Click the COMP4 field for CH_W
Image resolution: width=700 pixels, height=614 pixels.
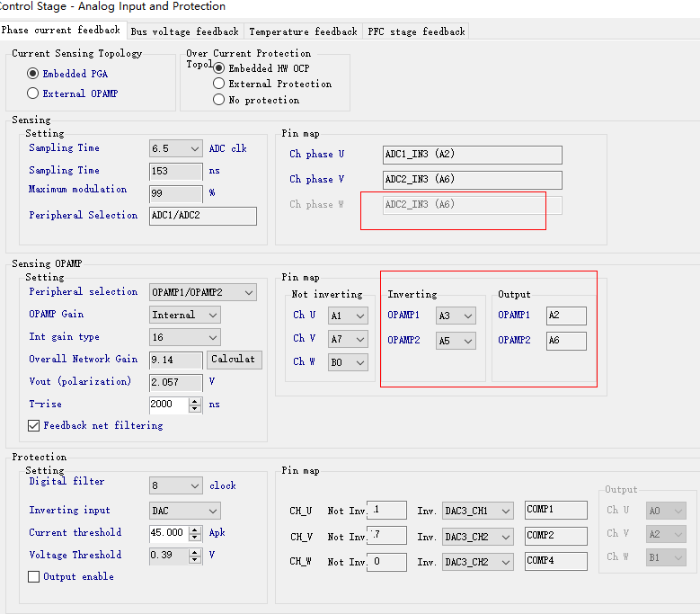[x=556, y=561]
